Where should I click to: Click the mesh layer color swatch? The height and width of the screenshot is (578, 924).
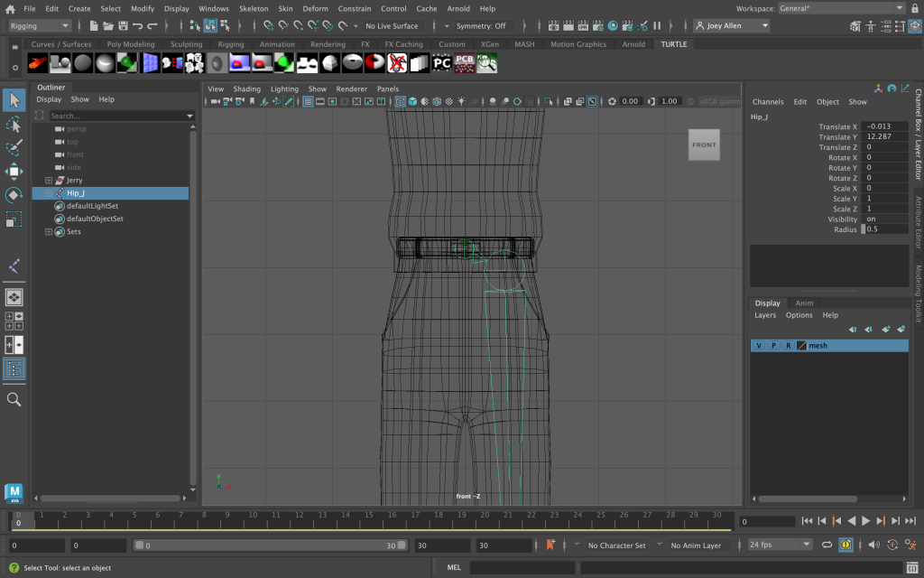801,346
